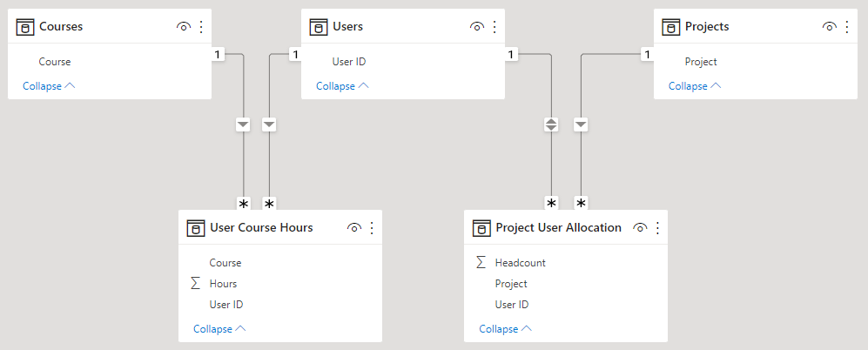Click the 1 cardinality marker beside Projects
The height and width of the screenshot is (350, 868).
pos(647,54)
